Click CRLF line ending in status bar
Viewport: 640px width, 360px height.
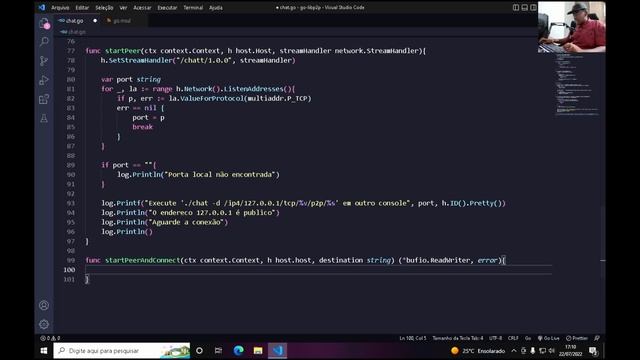click(x=513, y=338)
